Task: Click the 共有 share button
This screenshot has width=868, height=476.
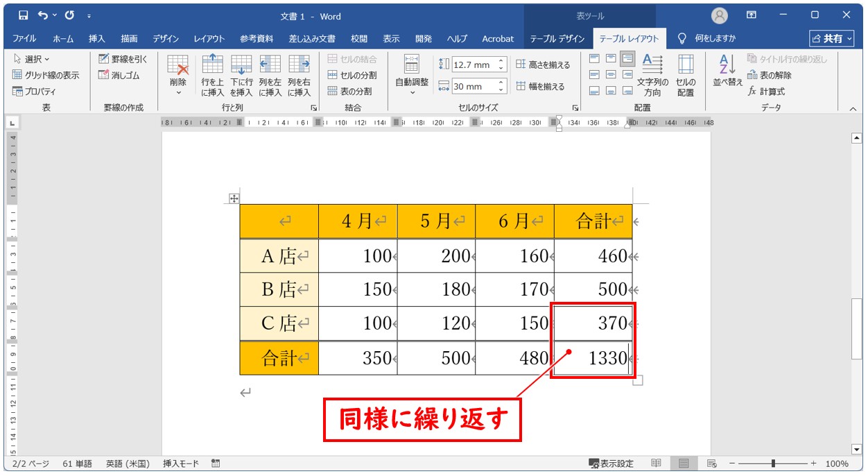Action: (831, 39)
